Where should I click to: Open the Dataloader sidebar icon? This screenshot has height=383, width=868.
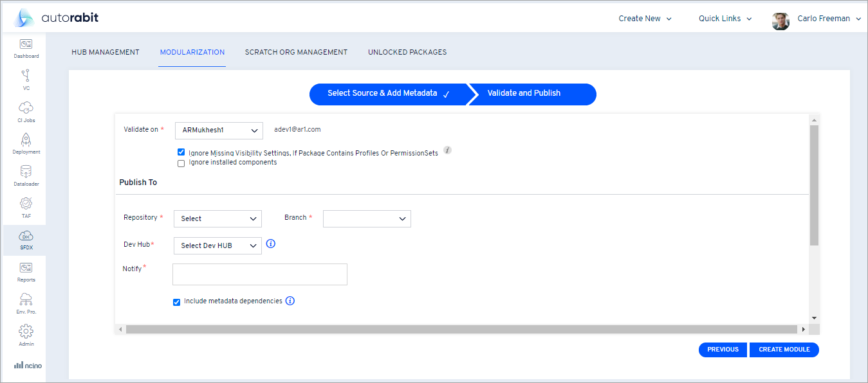click(x=26, y=174)
